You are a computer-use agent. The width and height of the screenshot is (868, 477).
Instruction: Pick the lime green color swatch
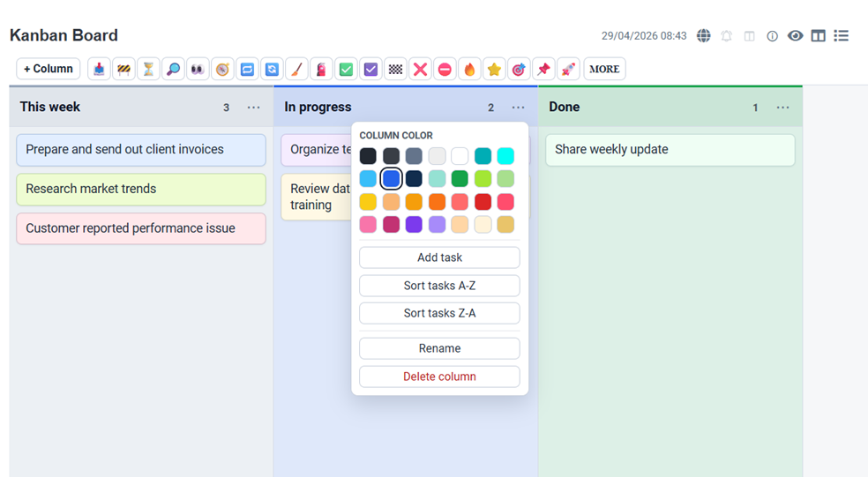click(483, 179)
